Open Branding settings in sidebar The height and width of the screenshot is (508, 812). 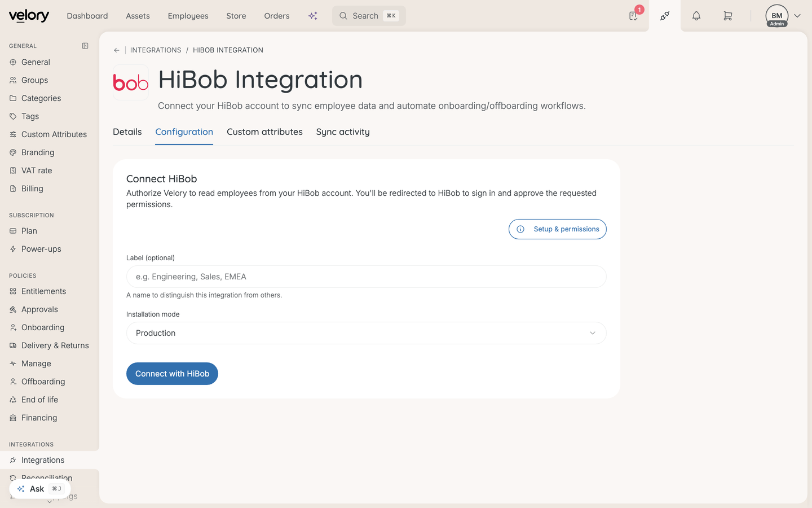[38, 152]
